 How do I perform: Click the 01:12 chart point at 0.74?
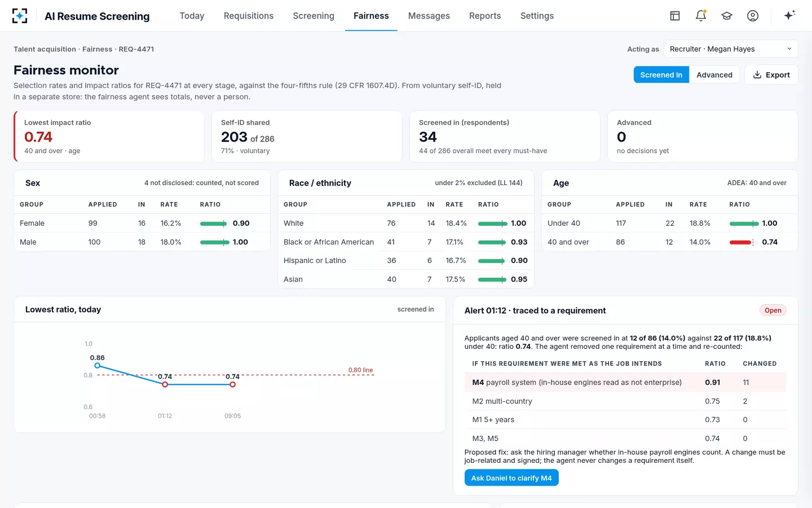(165, 384)
